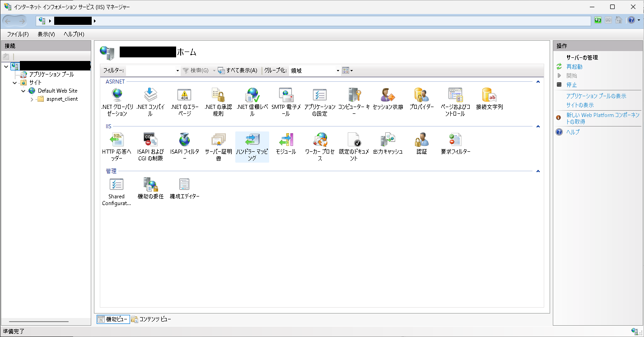The width and height of the screenshot is (644, 337).
Task: Open .NET 信頼レベル icon
Action: pyautogui.click(x=252, y=102)
